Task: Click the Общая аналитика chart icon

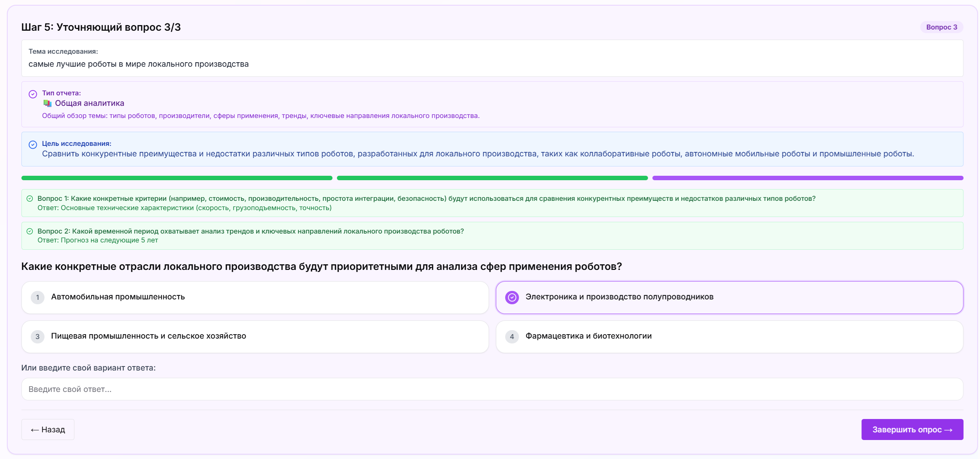Action: pyautogui.click(x=47, y=103)
